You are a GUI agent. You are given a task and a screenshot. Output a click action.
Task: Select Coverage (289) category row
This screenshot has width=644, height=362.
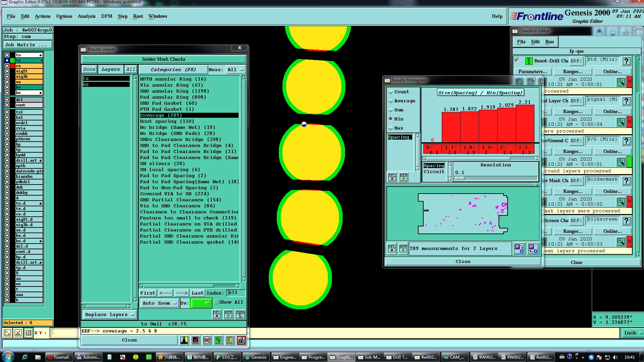189,115
